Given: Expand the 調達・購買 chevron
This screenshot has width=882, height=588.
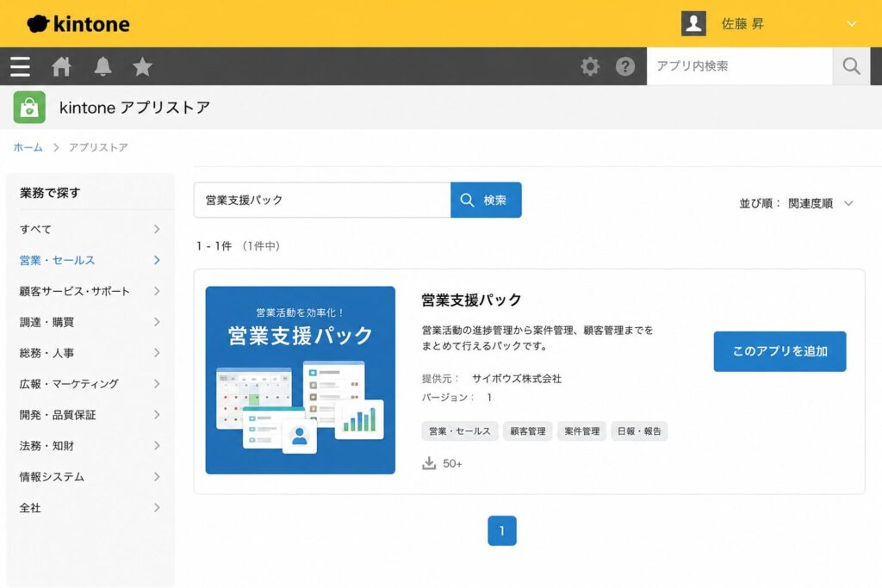Looking at the screenshot, I should [x=157, y=321].
